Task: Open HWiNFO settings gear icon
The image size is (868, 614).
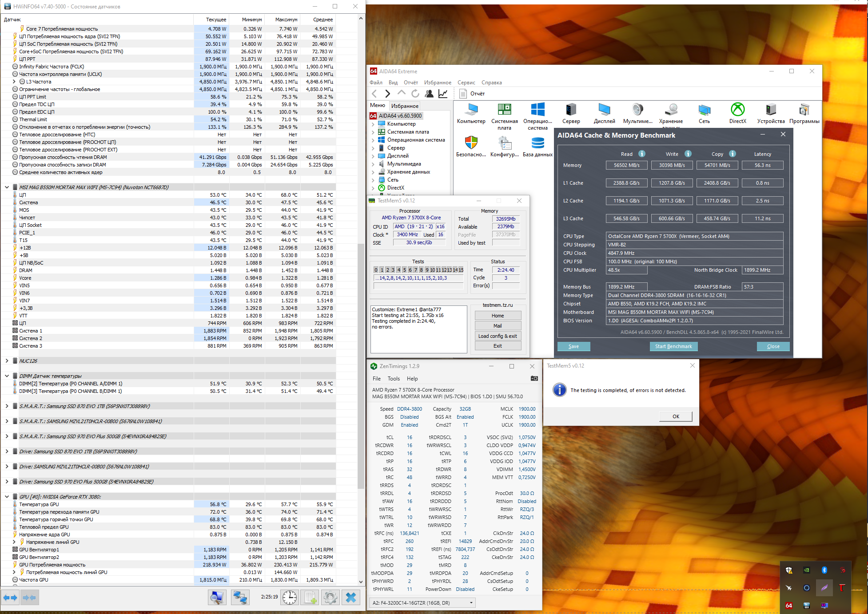Action: point(330,598)
